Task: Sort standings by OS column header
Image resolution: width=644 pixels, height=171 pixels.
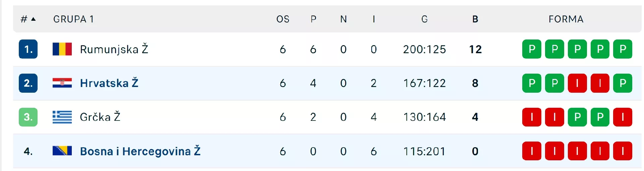Action: coord(283,19)
